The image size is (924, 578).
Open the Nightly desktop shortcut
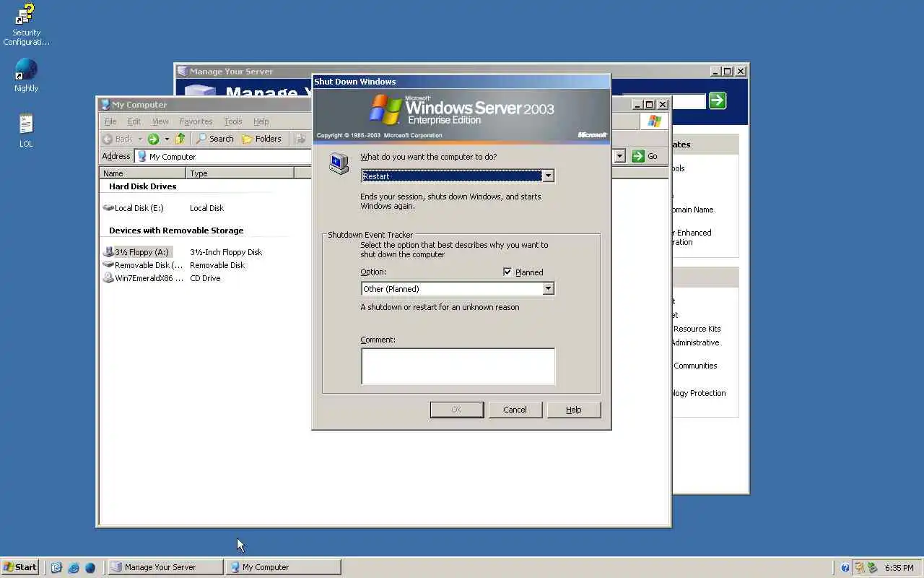pyautogui.click(x=26, y=75)
